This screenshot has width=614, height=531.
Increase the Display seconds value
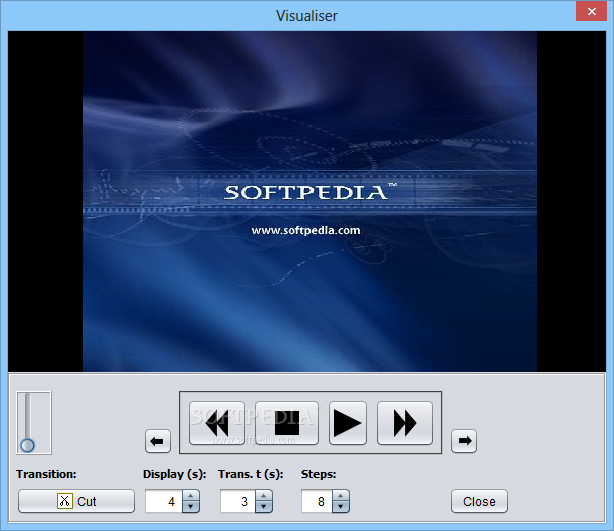tap(191, 496)
